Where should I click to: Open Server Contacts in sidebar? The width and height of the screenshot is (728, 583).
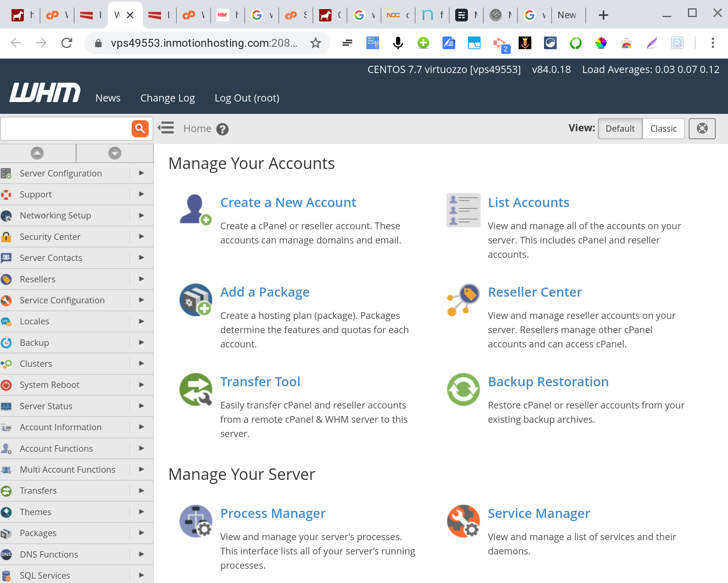[x=51, y=258]
